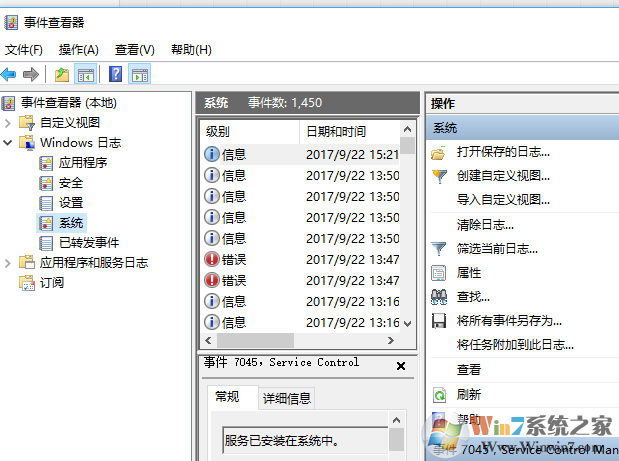Image resolution: width=619 pixels, height=461 pixels.
Task: Click 创建自定义视图... action
Action: pyautogui.click(x=503, y=176)
